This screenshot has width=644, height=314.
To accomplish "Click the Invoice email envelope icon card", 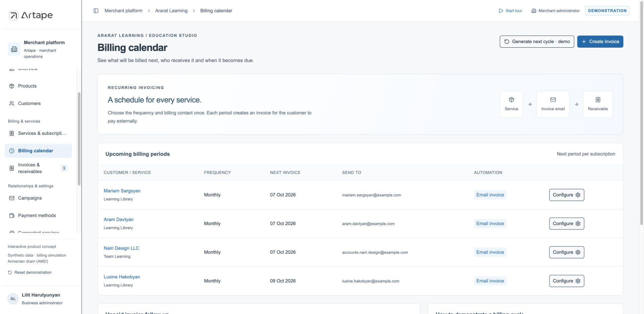I will coord(553,104).
